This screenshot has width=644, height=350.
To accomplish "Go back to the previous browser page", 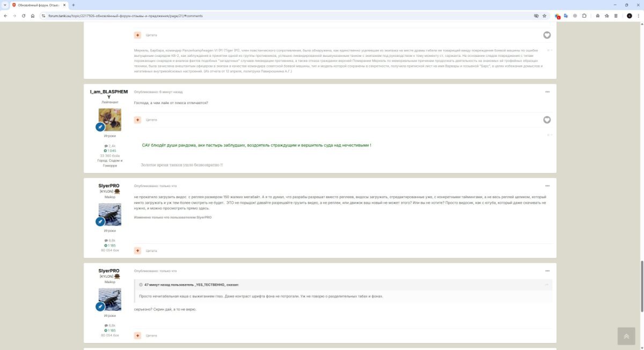I will [x=6, y=16].
